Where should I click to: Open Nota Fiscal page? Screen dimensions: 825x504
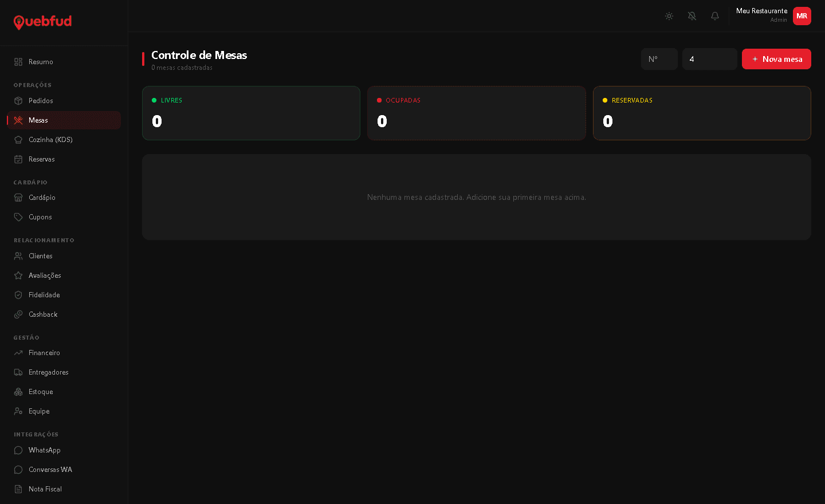(64, 489)
